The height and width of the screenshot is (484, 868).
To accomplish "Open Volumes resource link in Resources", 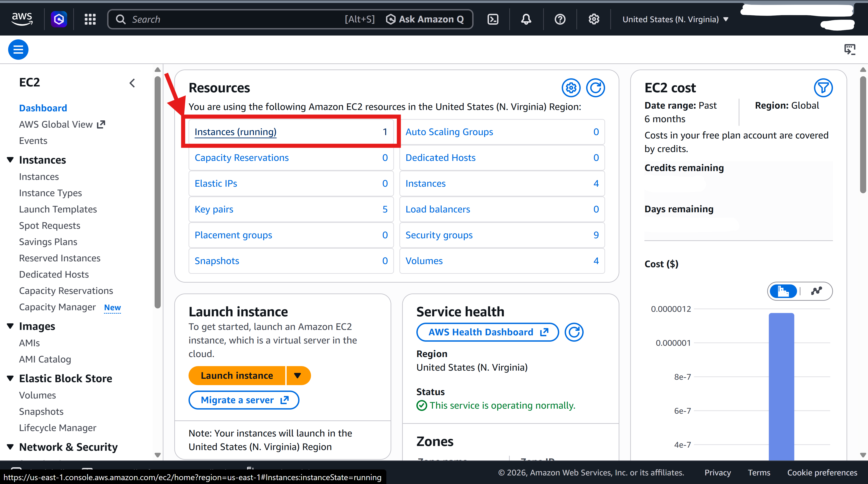I will point(424,261).
